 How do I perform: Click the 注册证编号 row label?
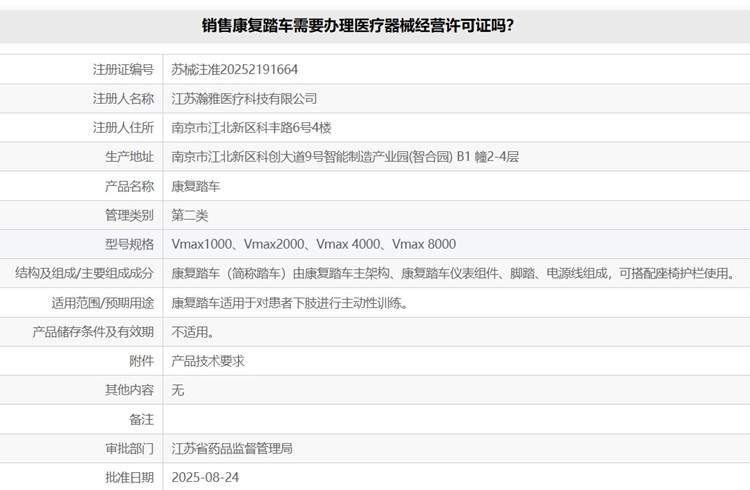pyautogui.click(x=123, y=70)
